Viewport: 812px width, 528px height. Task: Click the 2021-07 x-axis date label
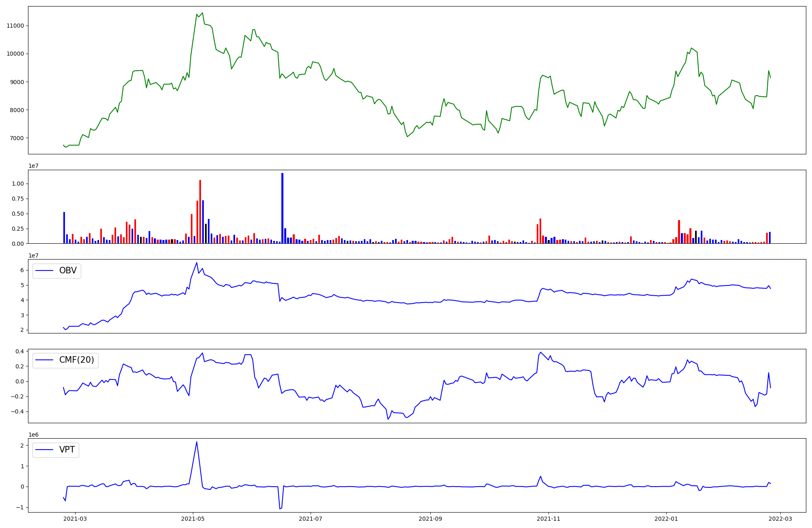click(x=311, y=519)
